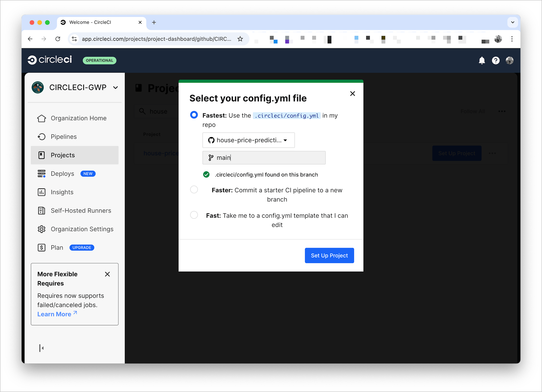Select the Fast config.yml template option
Screen dimensions: 542x392
point(194,215)
